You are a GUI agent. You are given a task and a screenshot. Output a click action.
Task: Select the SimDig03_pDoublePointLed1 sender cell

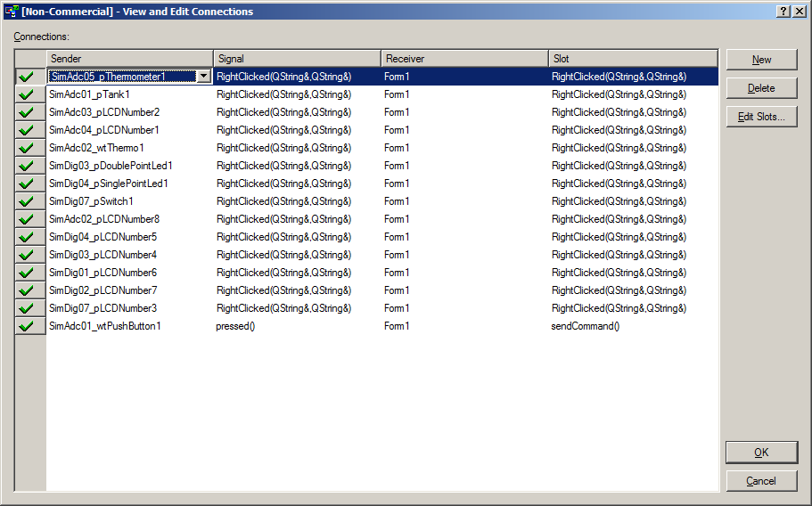tap(130, 166)
